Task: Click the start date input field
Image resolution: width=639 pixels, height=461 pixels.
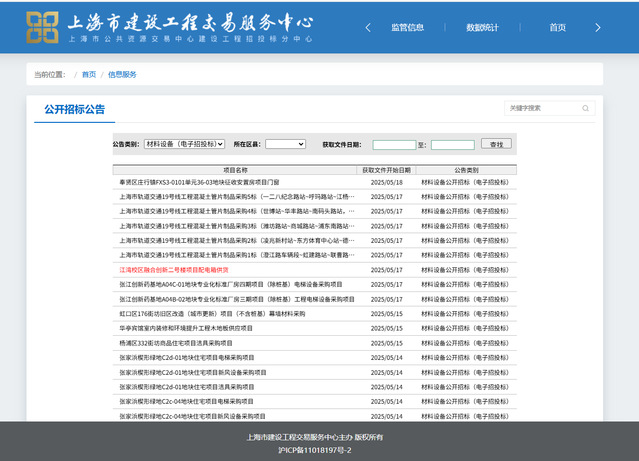Action: point(393,144)
